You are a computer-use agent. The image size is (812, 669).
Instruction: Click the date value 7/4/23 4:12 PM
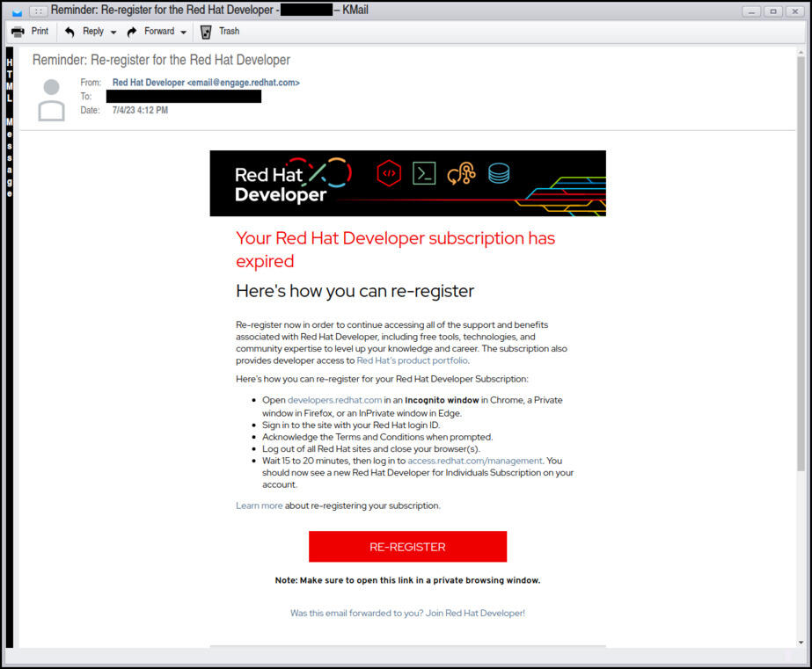(141, 110)
